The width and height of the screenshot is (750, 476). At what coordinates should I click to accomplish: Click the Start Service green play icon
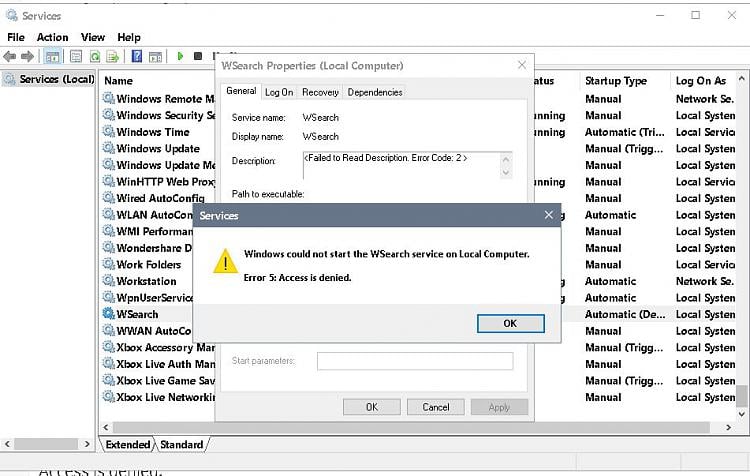tap(180, 56)
